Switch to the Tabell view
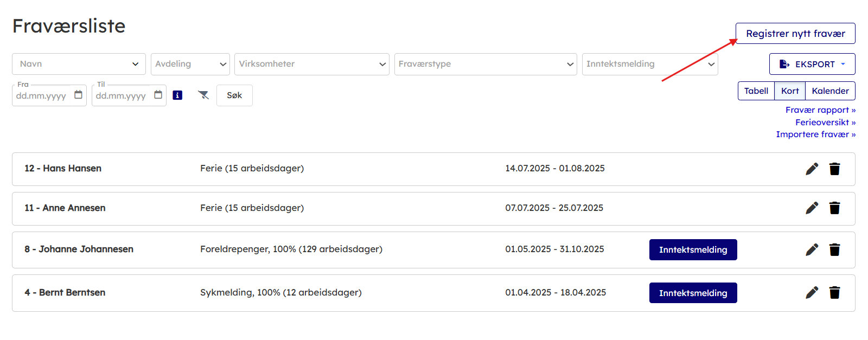 756,91
